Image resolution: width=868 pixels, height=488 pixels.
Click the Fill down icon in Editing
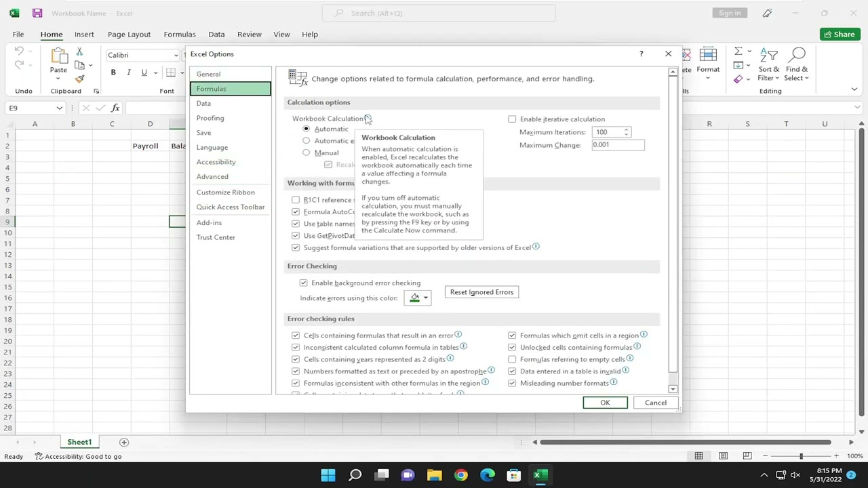(x=738, y=66)
